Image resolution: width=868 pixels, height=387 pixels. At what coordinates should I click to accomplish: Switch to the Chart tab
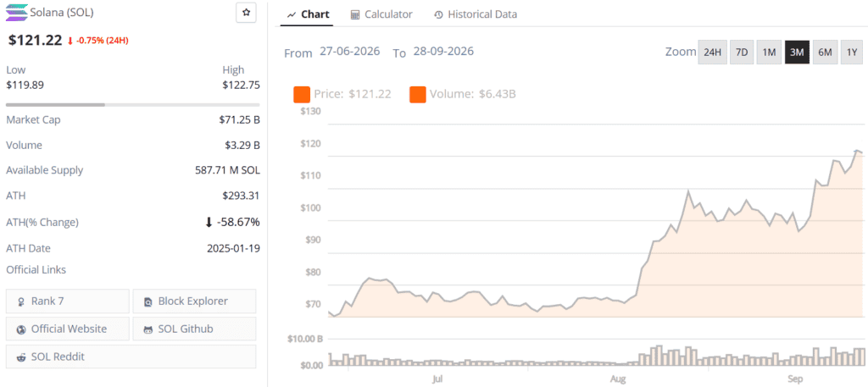coord(308,14)
